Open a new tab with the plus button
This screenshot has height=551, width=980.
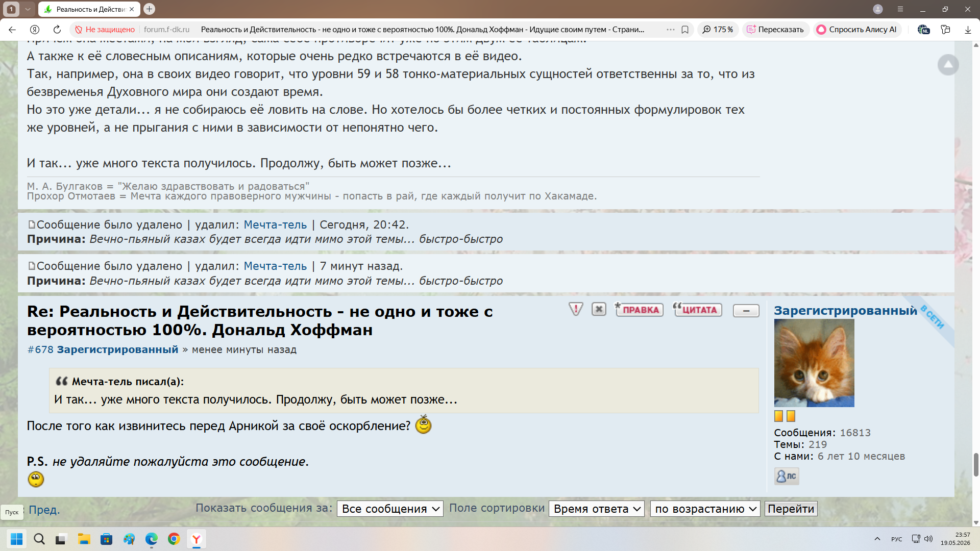149,9
